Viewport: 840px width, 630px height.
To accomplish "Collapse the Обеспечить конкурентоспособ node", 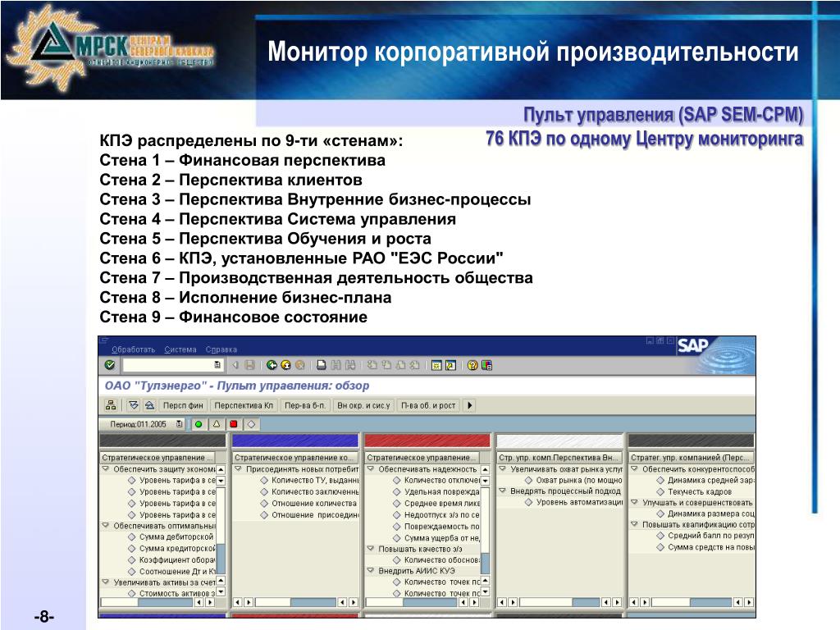I will pyautogui.click(x=634, y=468).
